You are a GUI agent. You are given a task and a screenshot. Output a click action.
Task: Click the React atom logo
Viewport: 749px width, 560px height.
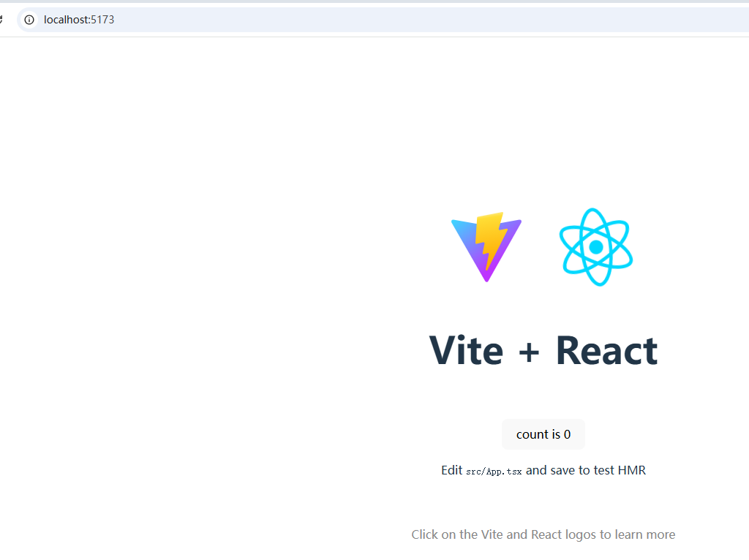click(x=596, y=247)
